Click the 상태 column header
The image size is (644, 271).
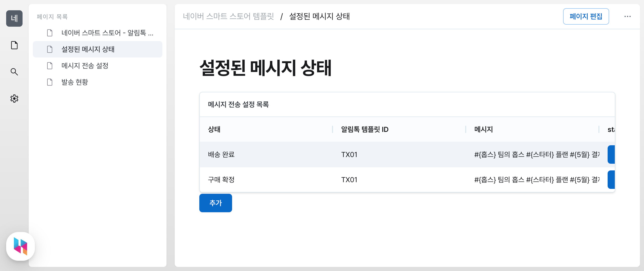266,129
